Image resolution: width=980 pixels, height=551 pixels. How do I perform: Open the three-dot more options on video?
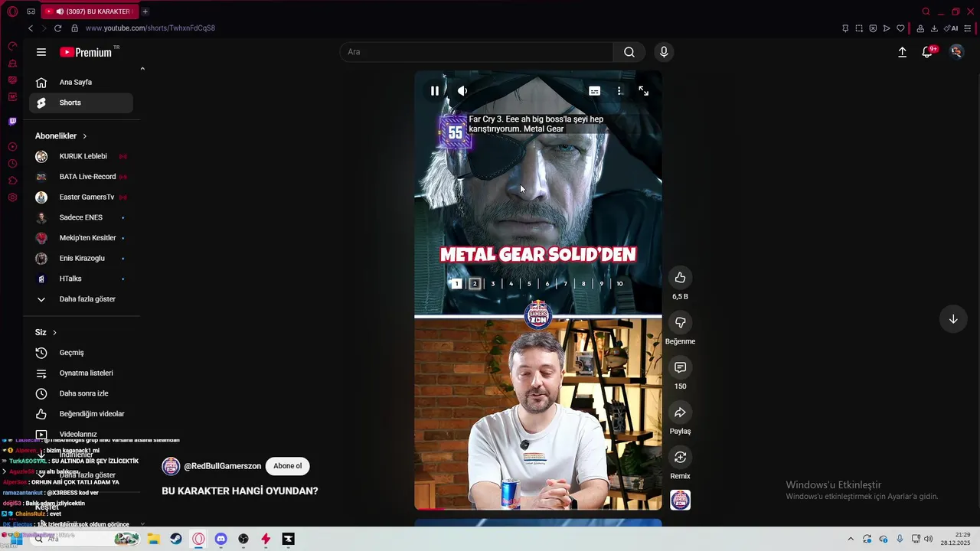pos(619,90)
